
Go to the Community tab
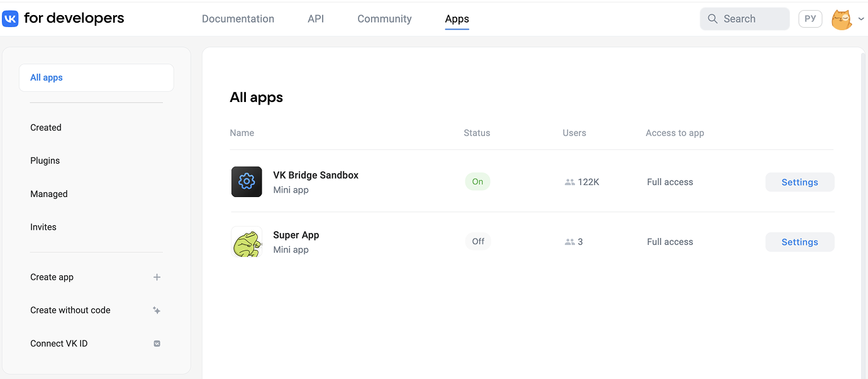coord(384,19)
